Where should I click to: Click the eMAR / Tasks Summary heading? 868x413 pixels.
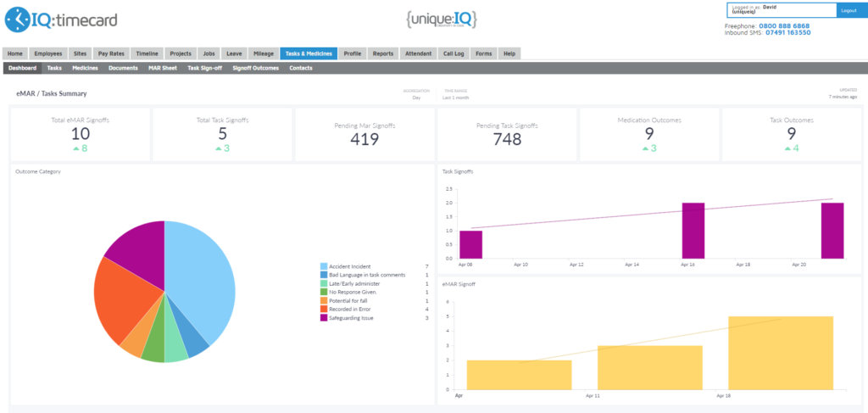pyautogui.click(x=52, y=93)
